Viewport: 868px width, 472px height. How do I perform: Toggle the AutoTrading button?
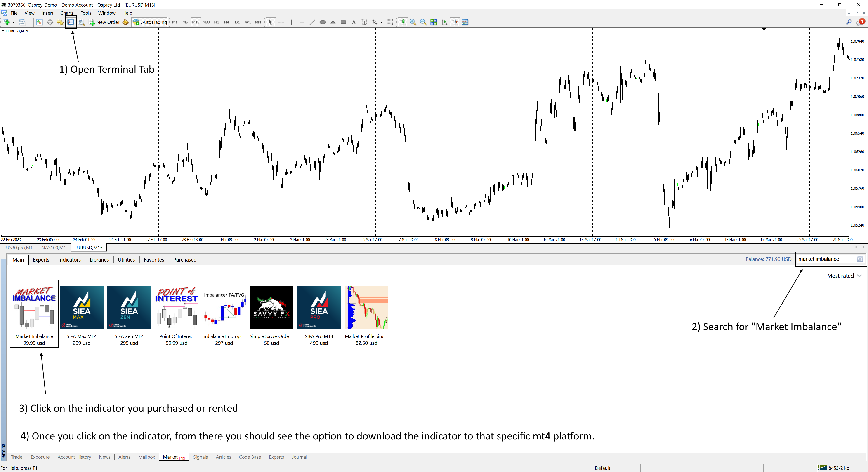(150, 22)
